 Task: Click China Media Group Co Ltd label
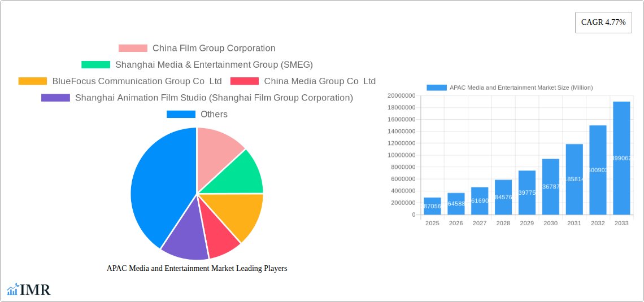tap(320, 81)
